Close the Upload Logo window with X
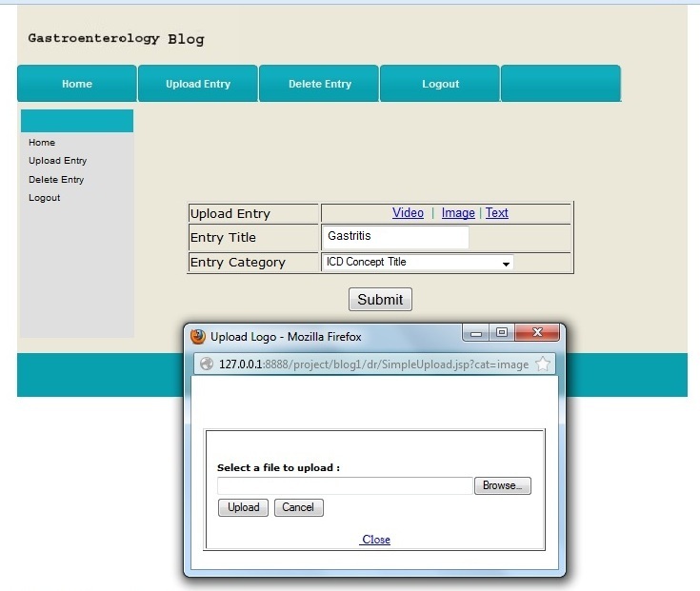 point(538,333)
